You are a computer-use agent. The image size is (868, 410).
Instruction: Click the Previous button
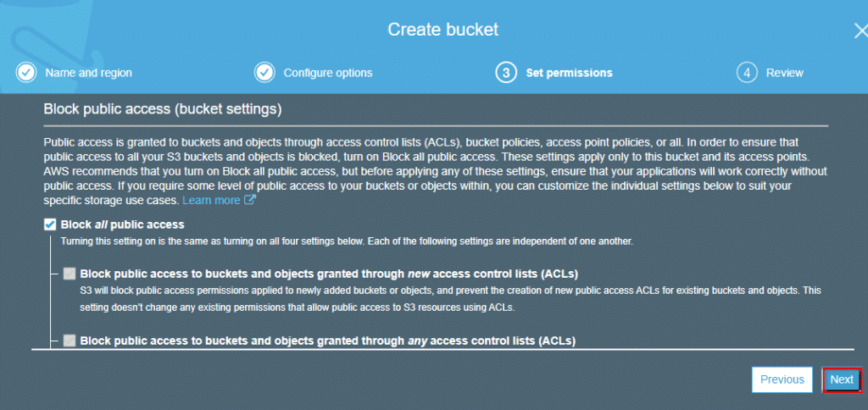coord(782,380)
